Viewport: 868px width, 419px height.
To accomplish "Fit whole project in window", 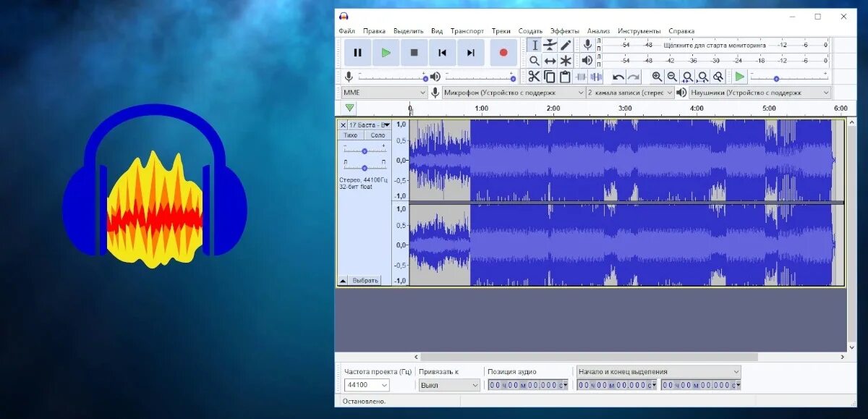I will pos(702,77).
